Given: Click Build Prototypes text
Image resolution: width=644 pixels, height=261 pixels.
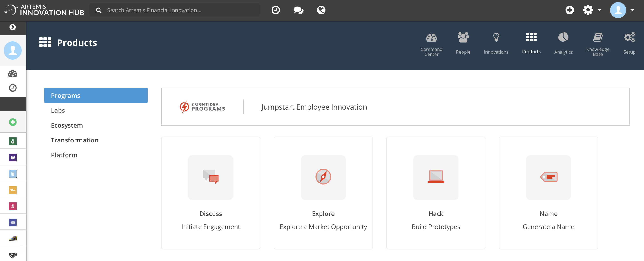Looking at the screenshot, I should (x=436, y=227).
